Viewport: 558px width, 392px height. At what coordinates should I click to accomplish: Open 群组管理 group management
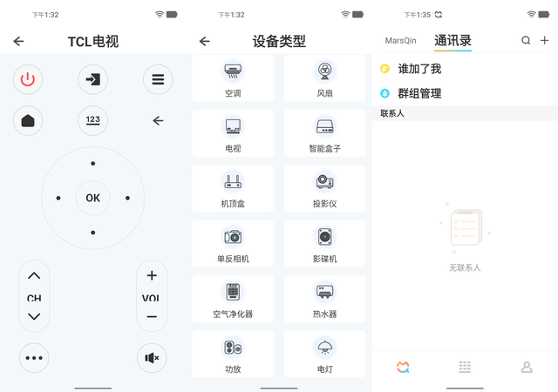pos(465,93)
